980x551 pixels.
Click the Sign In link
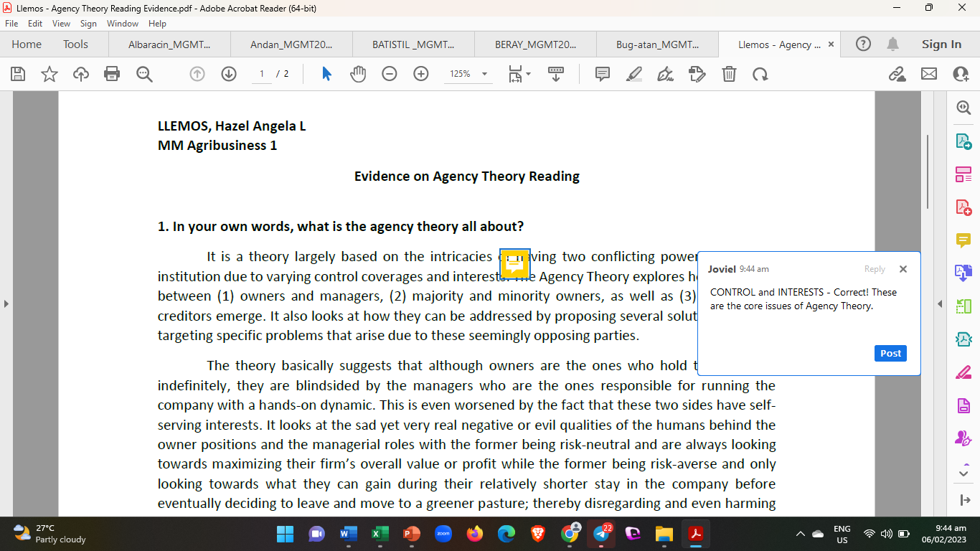tap(941, 44)
